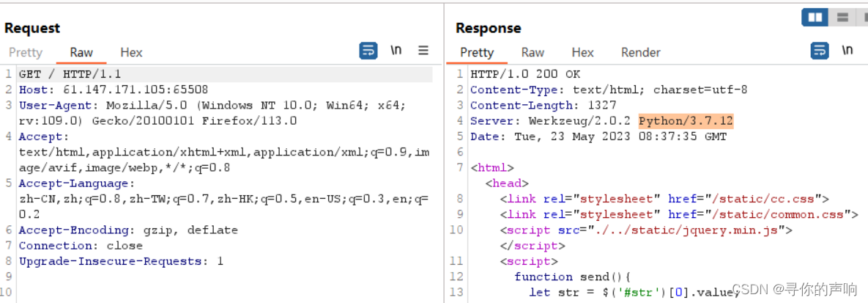Click the Upgrade-Insecure-Requests header
The image size is (868, 303).
click(122, 261)
